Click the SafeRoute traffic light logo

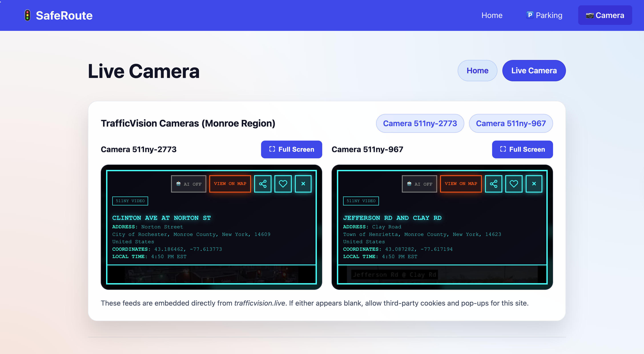(28, 16)
